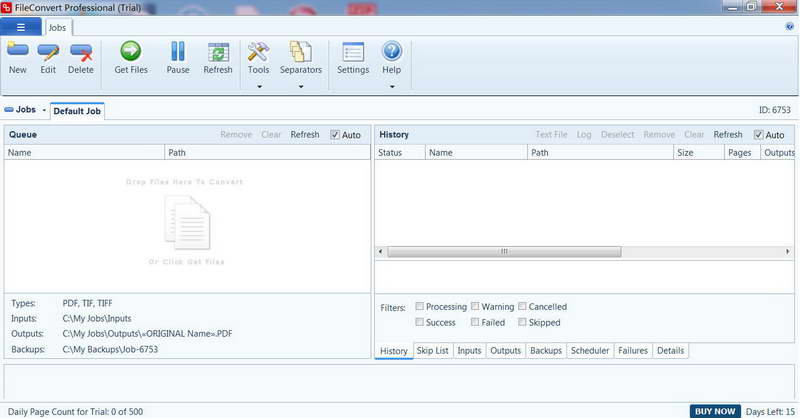The width and height of the screenshot is (800, 418).
Task: Open the blue application menu button
Action: 21,27
